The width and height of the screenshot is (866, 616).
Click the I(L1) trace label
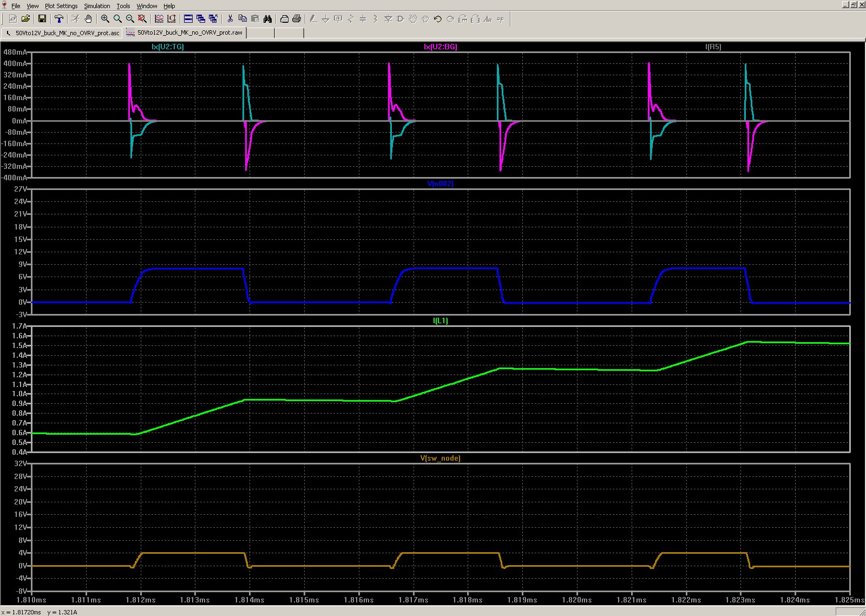(x=441, y=321)
